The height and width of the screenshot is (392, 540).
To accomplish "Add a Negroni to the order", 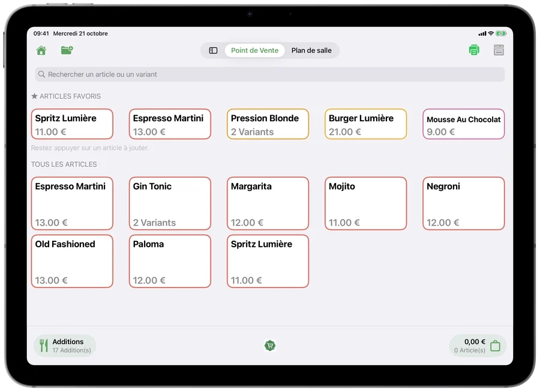I will click(464, 204).
